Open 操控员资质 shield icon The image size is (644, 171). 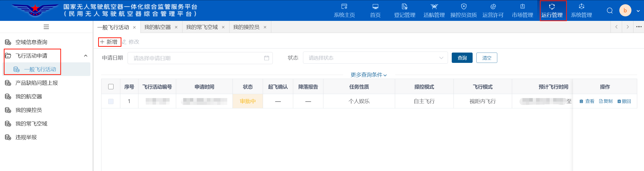(x=464, y=7)
